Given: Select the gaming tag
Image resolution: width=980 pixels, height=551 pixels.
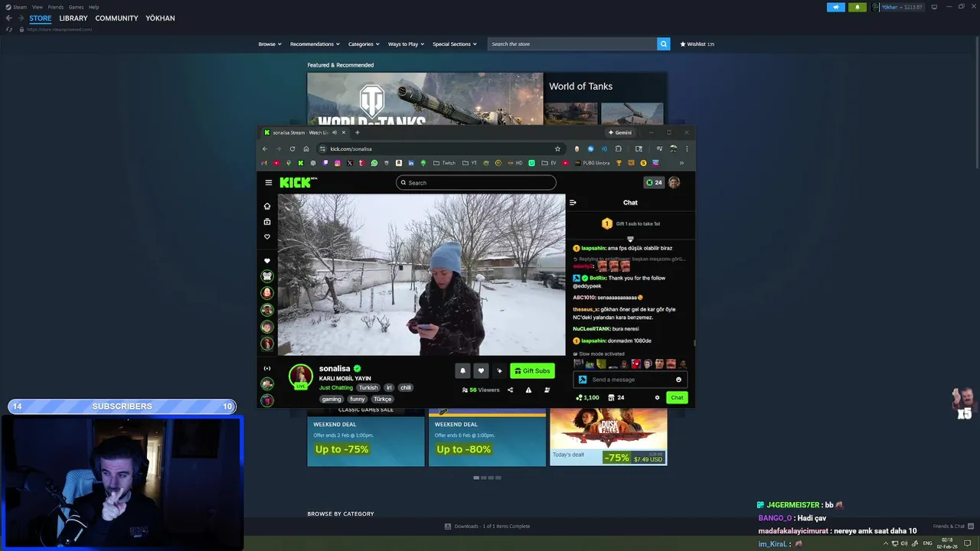Looking at the screenshot, I should [332, 399].
